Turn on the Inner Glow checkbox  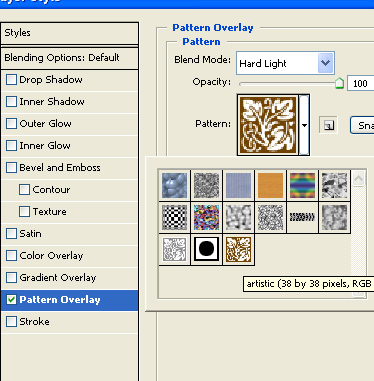pos(11,146)
